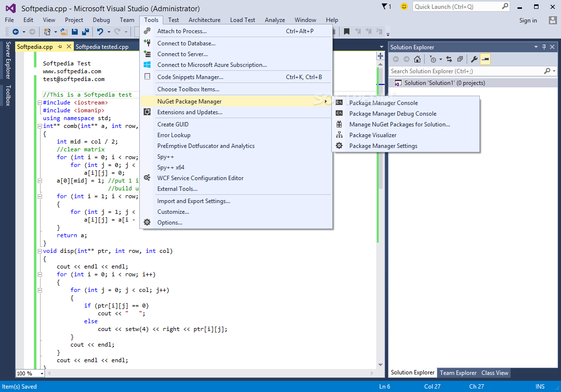Image resolution: width=561 pixels, height=392 pixels.
Task: Collapse the void disp function outline
Action: 40,251
